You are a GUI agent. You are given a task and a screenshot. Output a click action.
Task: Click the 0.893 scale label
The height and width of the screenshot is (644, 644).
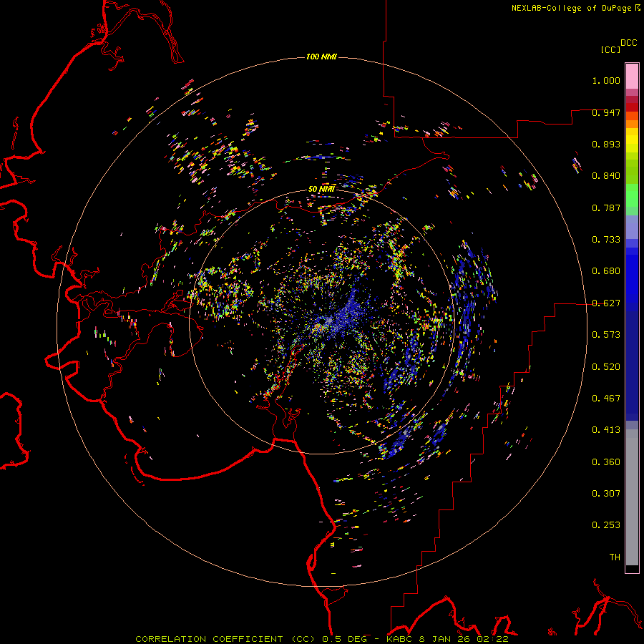[606, 144]
